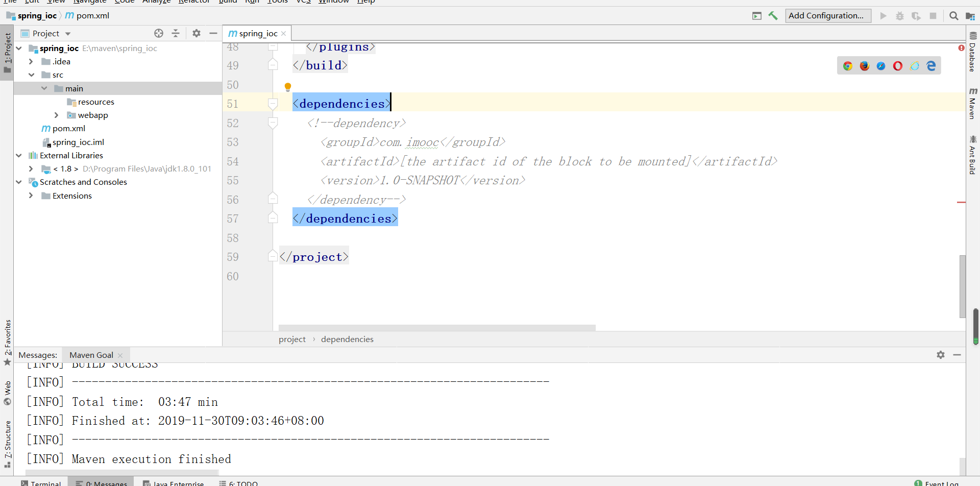The height and width of the screenshot is (486, 980).
Task: Close the Maven Goal tab
Action: [120, 355]
